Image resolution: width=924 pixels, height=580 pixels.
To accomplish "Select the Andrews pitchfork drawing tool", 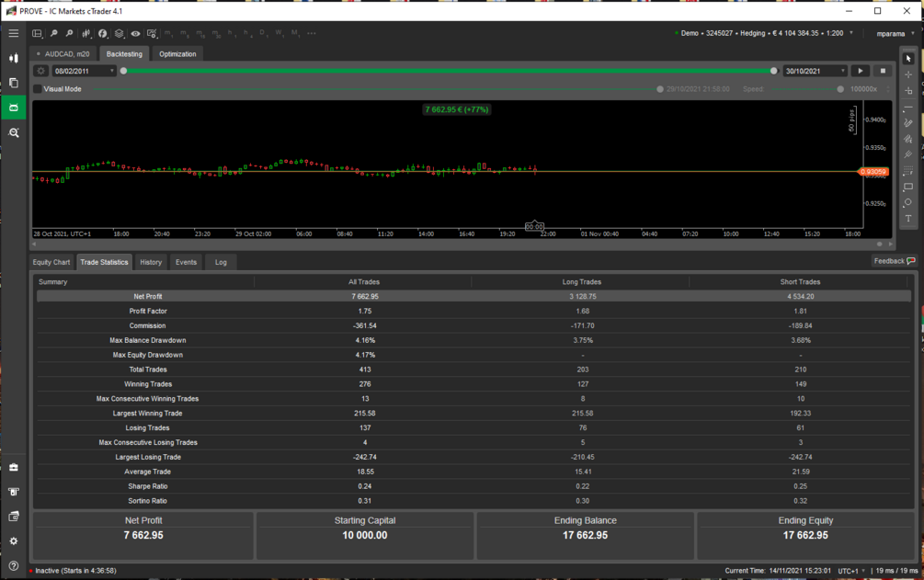I will point(908,154).
